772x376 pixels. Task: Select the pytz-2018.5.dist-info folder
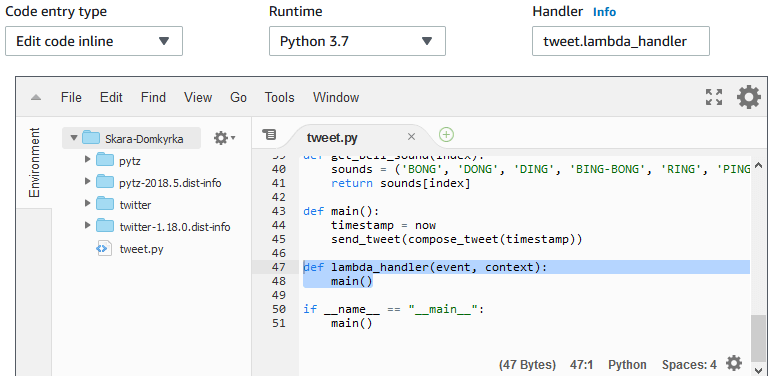pyautogui.click(x=170, y=183)
